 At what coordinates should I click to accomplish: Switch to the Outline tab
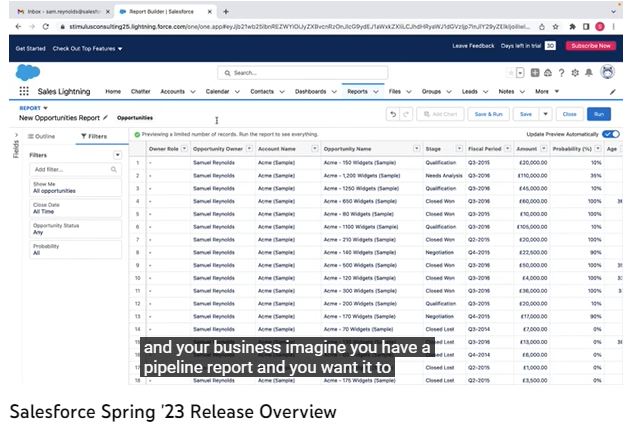pyautogui.click(x=41, y=136)
